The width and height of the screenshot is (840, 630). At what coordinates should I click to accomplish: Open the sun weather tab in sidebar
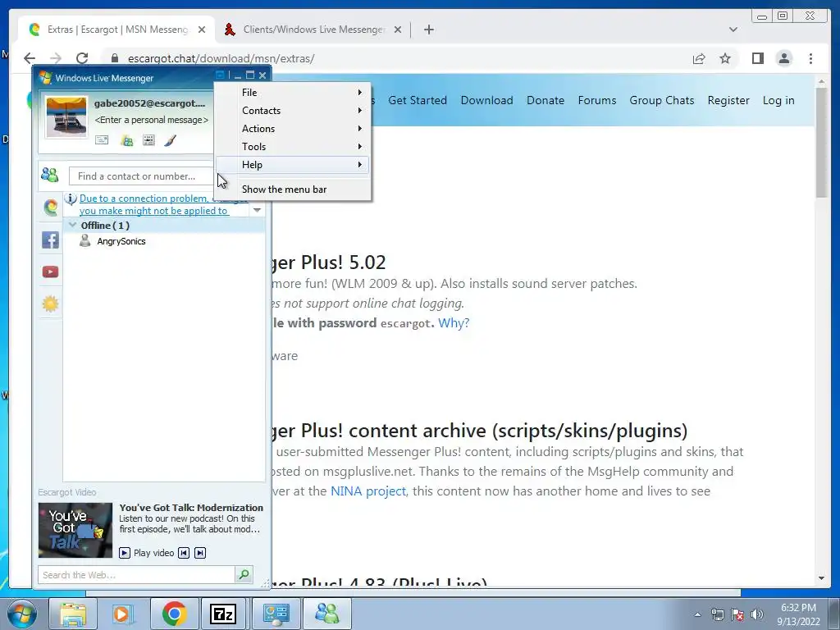[x=50, y=304]
